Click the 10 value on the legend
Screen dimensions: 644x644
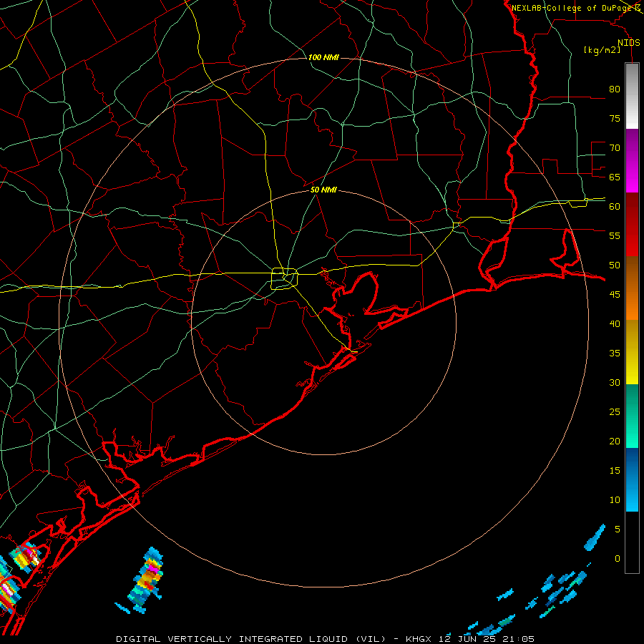[x=615, y=500]
